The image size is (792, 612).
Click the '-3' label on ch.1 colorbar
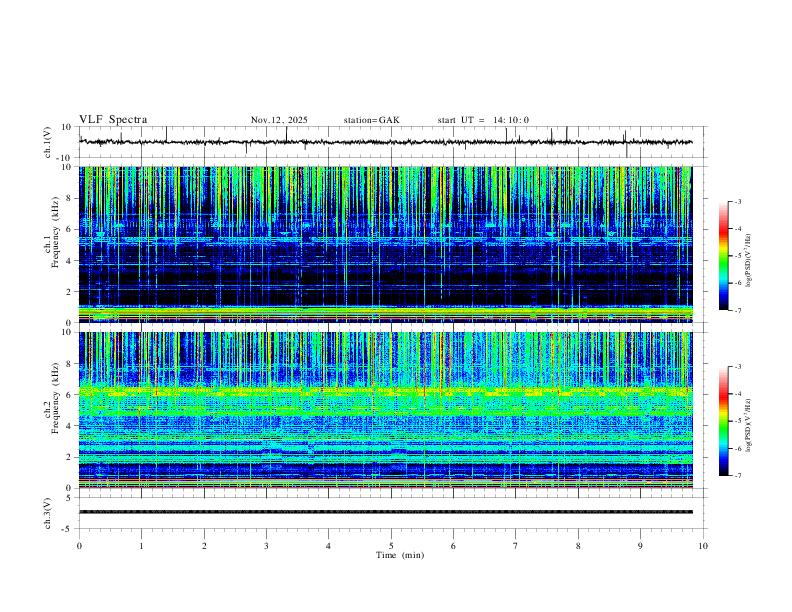coord(737,201)
